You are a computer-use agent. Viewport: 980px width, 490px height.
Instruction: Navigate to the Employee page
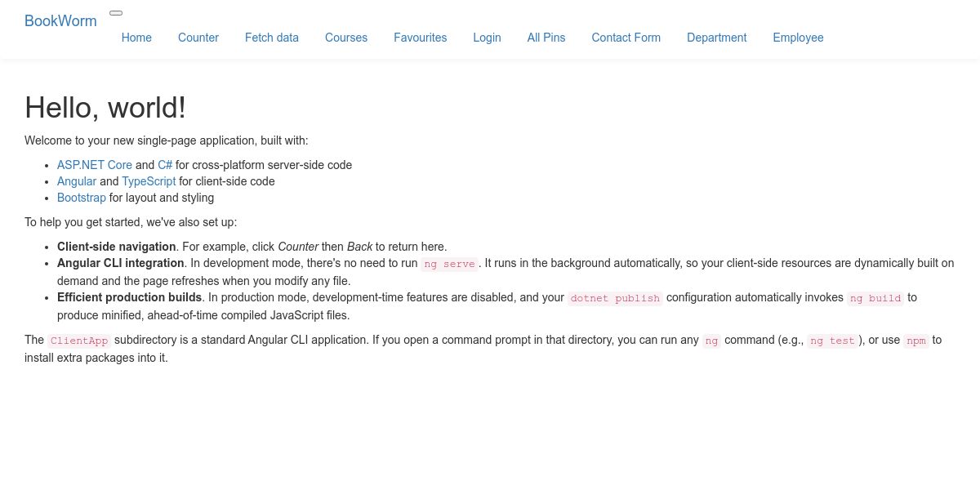coord(798,38)
